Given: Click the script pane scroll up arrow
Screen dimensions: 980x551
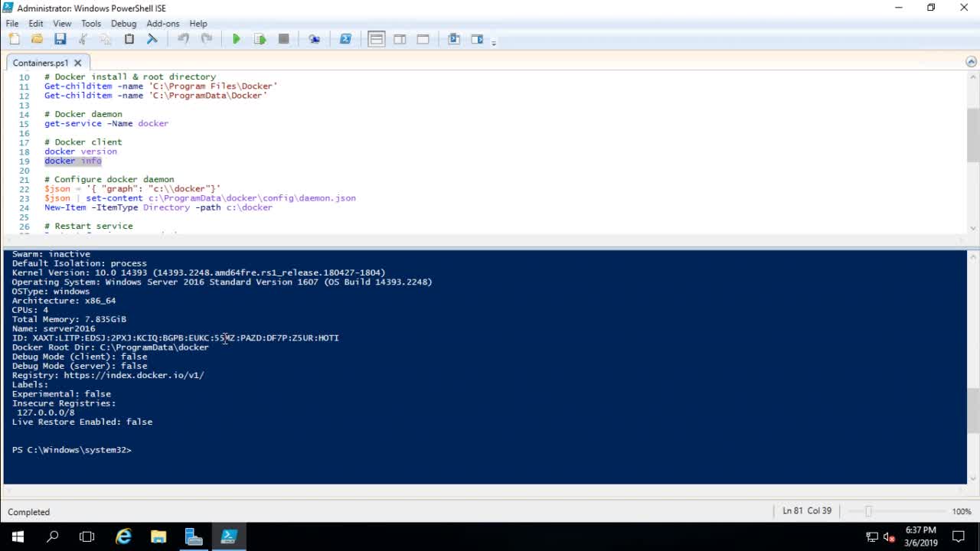Looking at the screenshot, I should coord(973,77).
